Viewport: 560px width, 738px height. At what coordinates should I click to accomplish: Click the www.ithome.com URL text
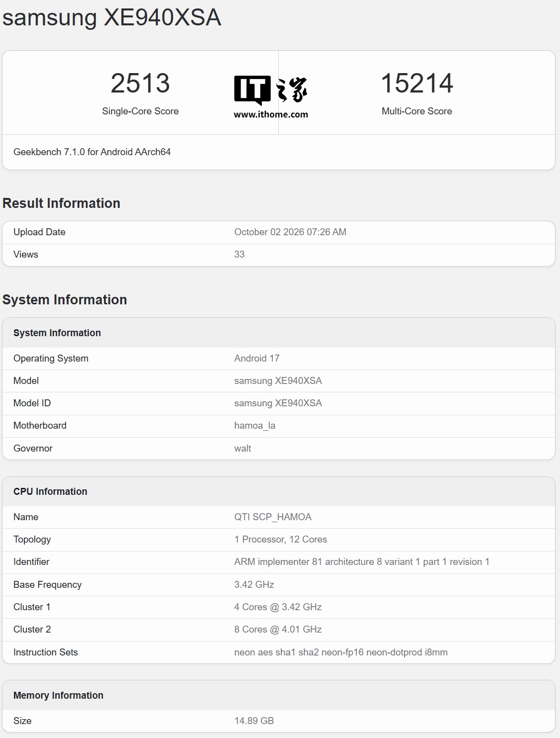pos(271,114)
